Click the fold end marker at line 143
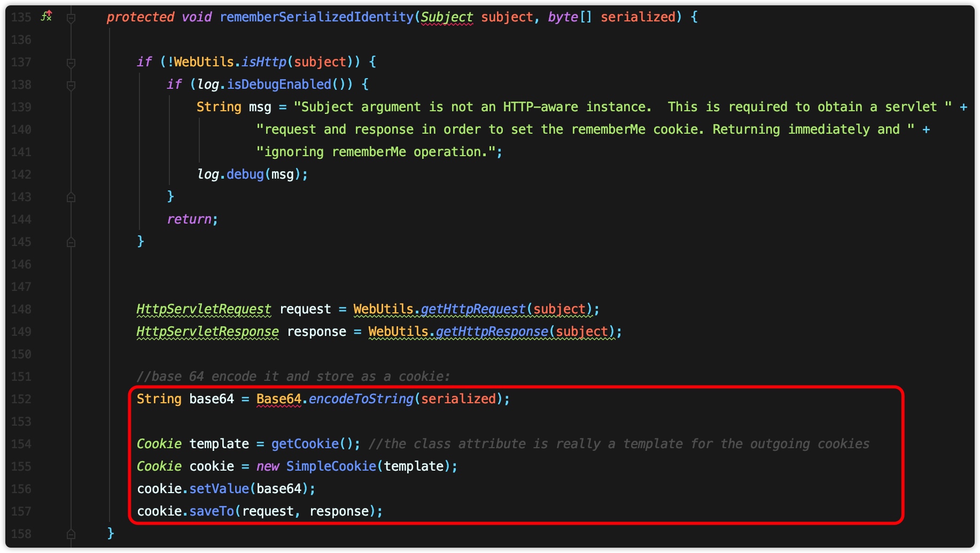Viewport: 980px width, 553px height. pos(71,197)
